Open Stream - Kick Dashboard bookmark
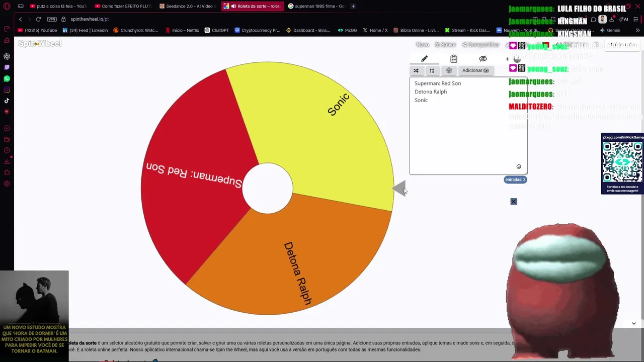This screenshot has width=644, height=362. point(467,30)
